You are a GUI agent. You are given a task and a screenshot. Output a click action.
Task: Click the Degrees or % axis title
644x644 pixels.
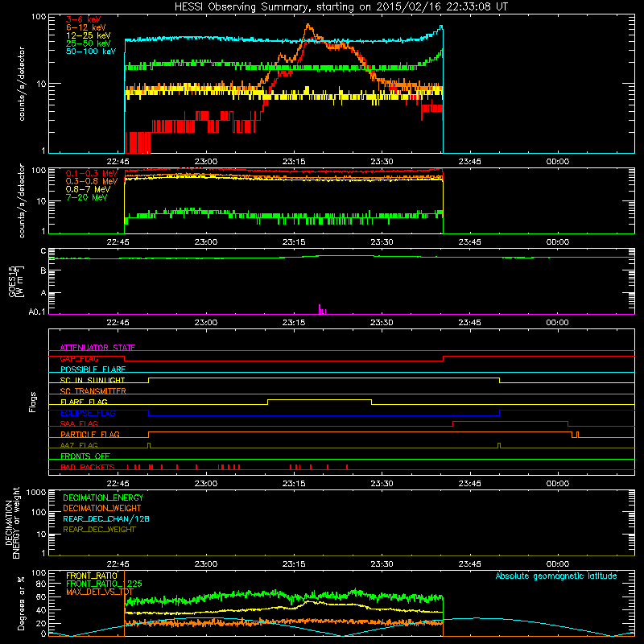pyautogui.click(x=21, y=603)
